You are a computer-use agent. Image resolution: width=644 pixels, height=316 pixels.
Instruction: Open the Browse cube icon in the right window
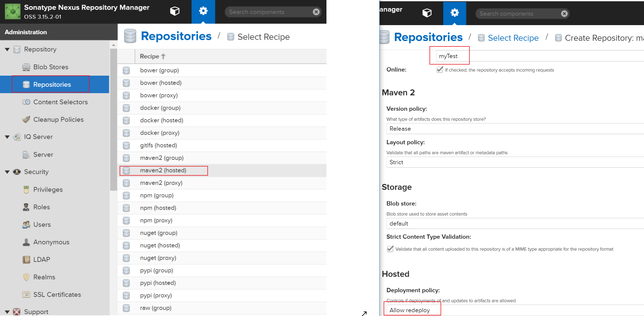point(427,13)
